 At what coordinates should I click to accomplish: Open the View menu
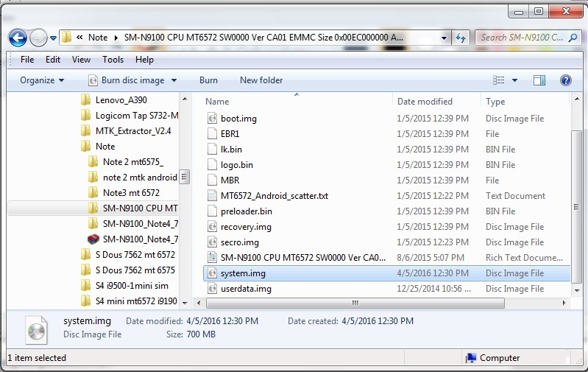tap(81, 60)
